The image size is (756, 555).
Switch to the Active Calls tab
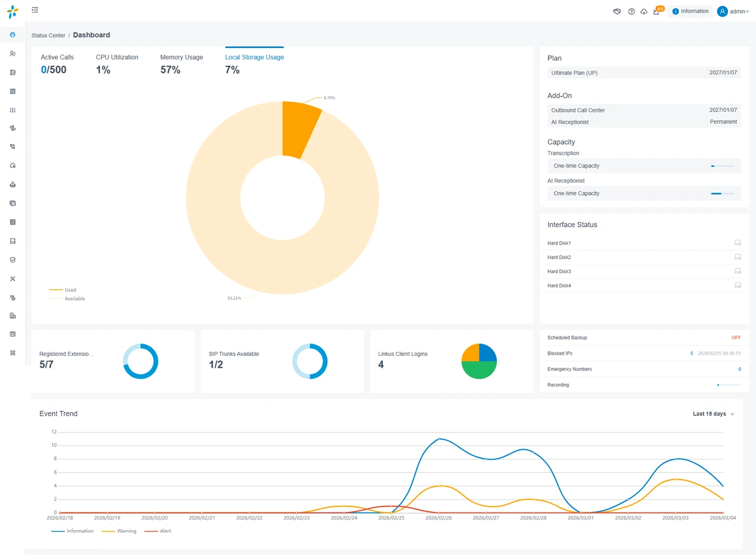[x=57, y=64]
